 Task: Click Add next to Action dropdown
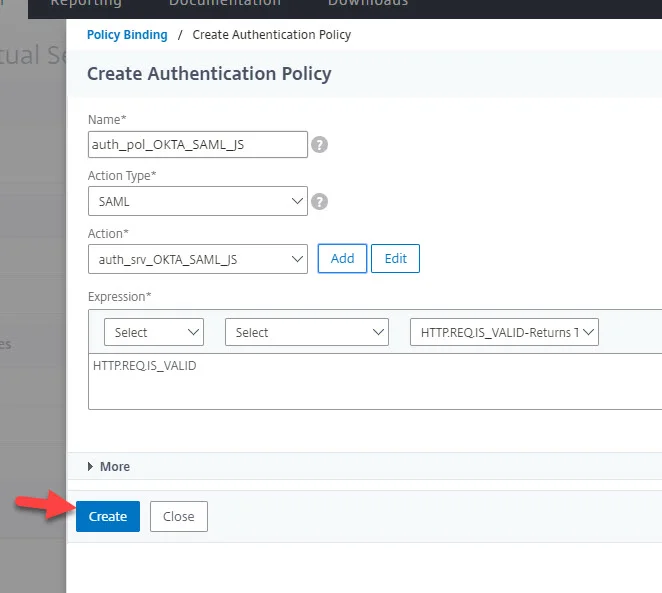342,258
